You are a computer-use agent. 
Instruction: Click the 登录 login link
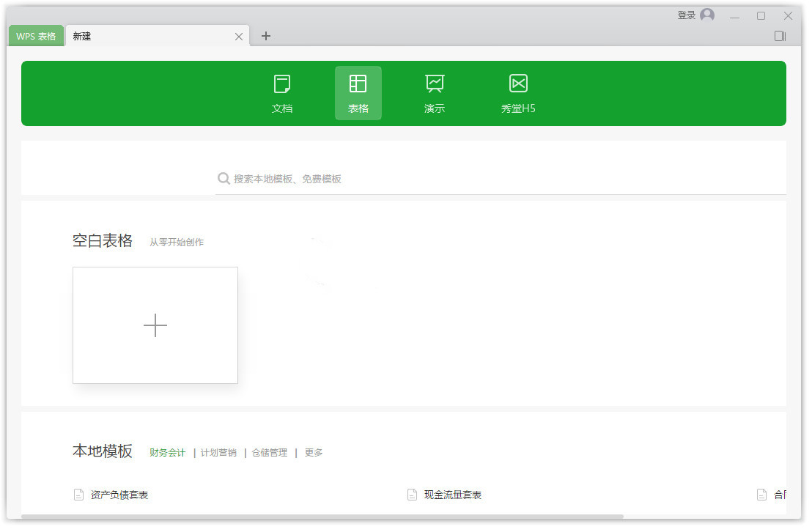click(x=686, y=15)
